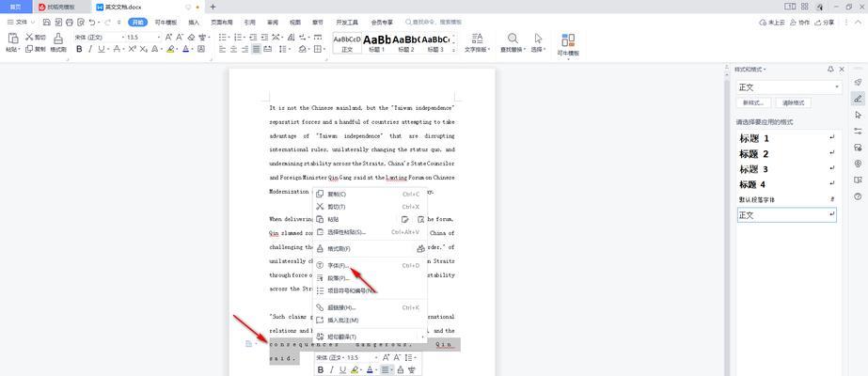Image resolution: width=868 pixels, height=376 pixels.
Task: Click font color in floating mini toolbar
Action: click(x=370, y=370)
